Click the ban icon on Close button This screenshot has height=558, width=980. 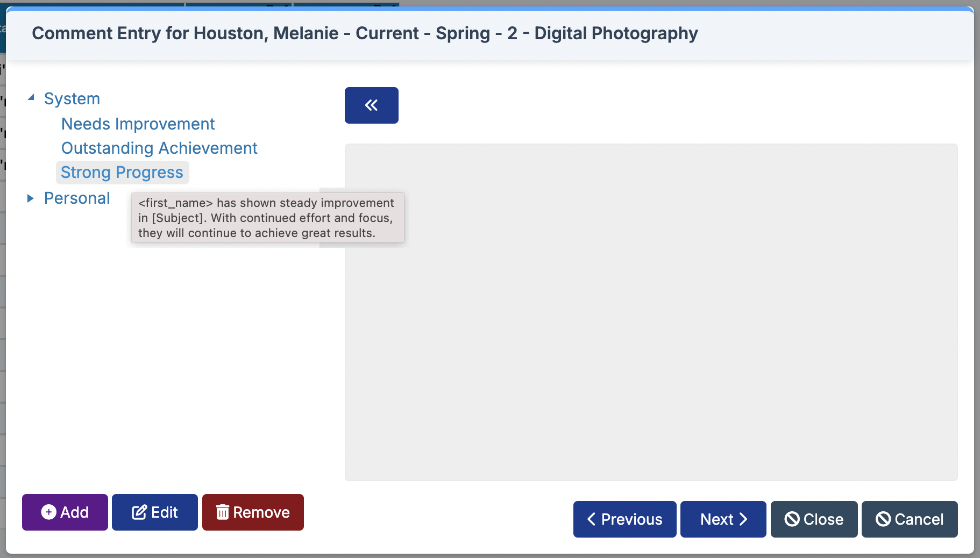coord(792,519)
